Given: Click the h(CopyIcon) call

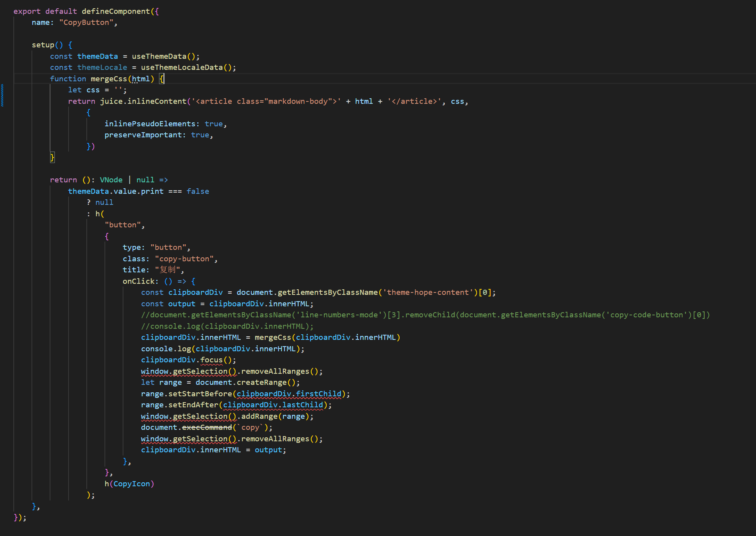Looking at the screenshot, I should pos(129,484).
